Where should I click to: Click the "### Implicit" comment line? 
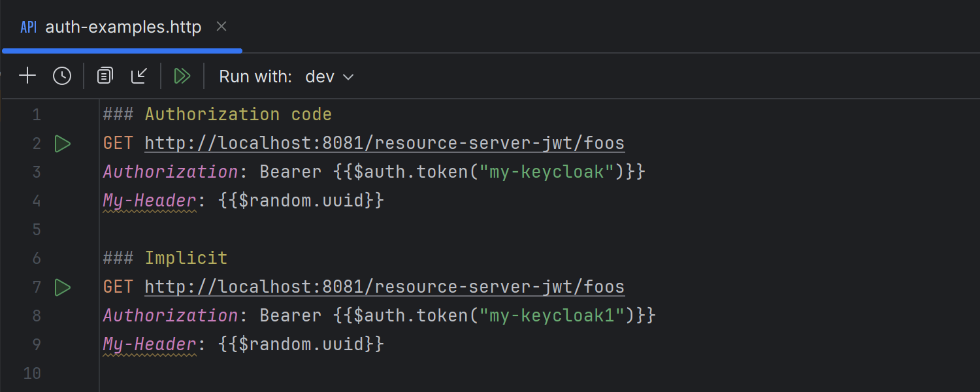[x=165, y=258]
